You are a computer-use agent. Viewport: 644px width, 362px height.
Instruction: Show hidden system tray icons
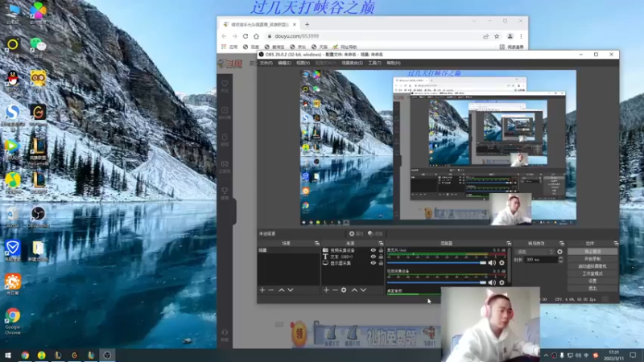(546, 356)
